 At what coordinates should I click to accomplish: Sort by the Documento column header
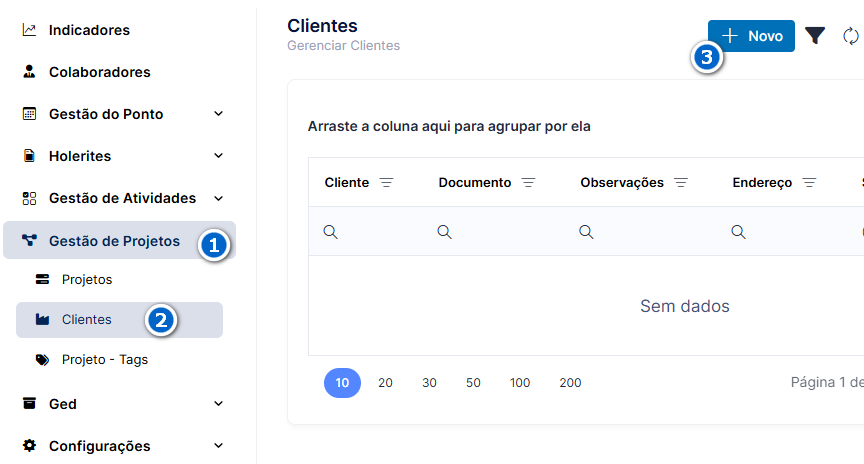(x=475, y=182)
